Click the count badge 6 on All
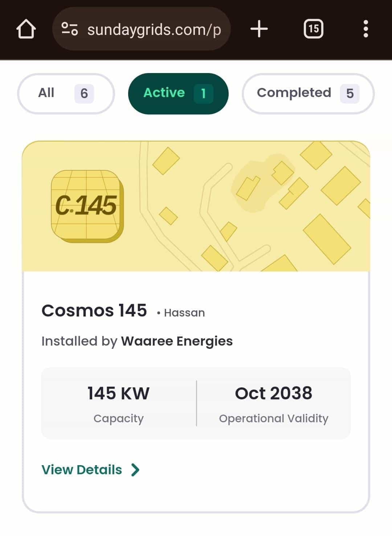 (x=84, y=94)
